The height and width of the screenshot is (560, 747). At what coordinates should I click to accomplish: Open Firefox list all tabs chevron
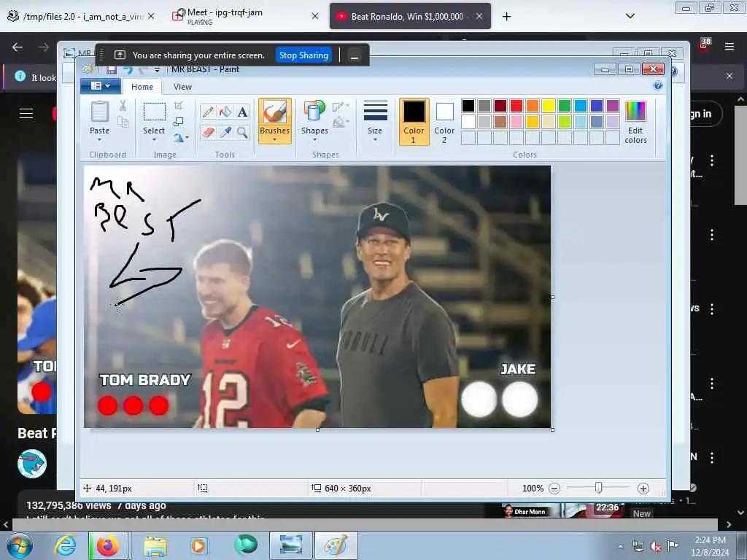point(630,16)
